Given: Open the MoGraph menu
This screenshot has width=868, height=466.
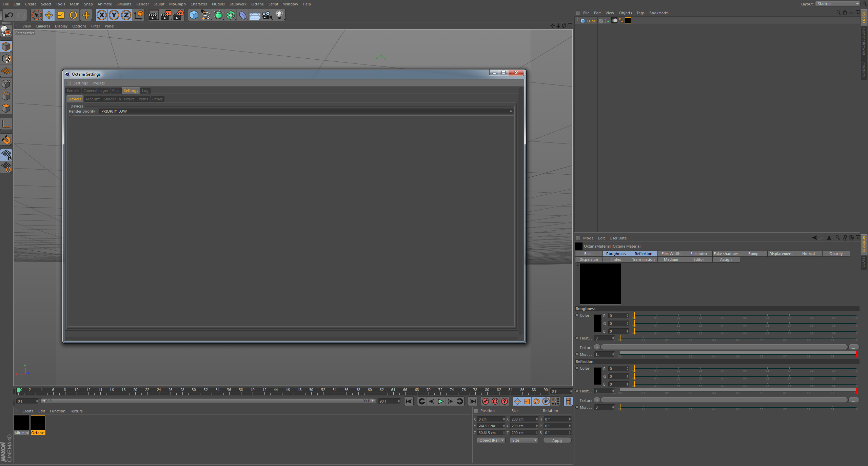Looking at the screenshot, I should [x=177, y=4].
